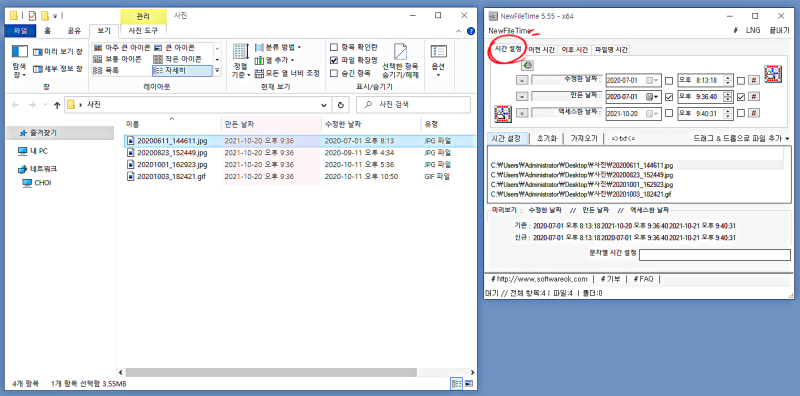Check the time checkbox for 수정한 날짜
The height and width of the screenshot is (396, 800).
[741, 81]
